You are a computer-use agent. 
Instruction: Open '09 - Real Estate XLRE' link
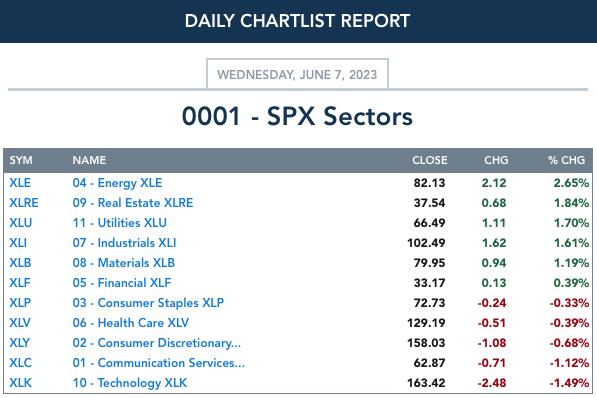(133, 203)
